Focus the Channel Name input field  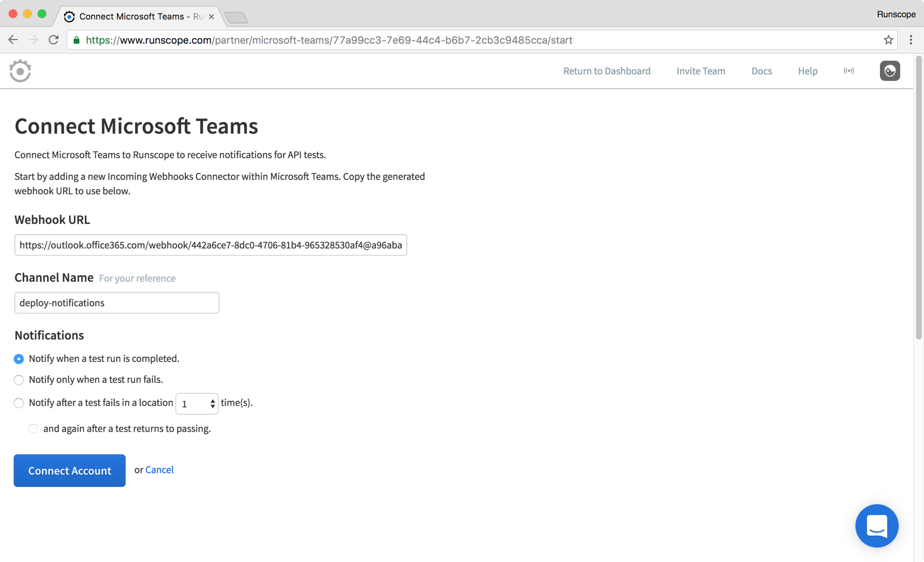pyautogui.click(x=117, y=303)
